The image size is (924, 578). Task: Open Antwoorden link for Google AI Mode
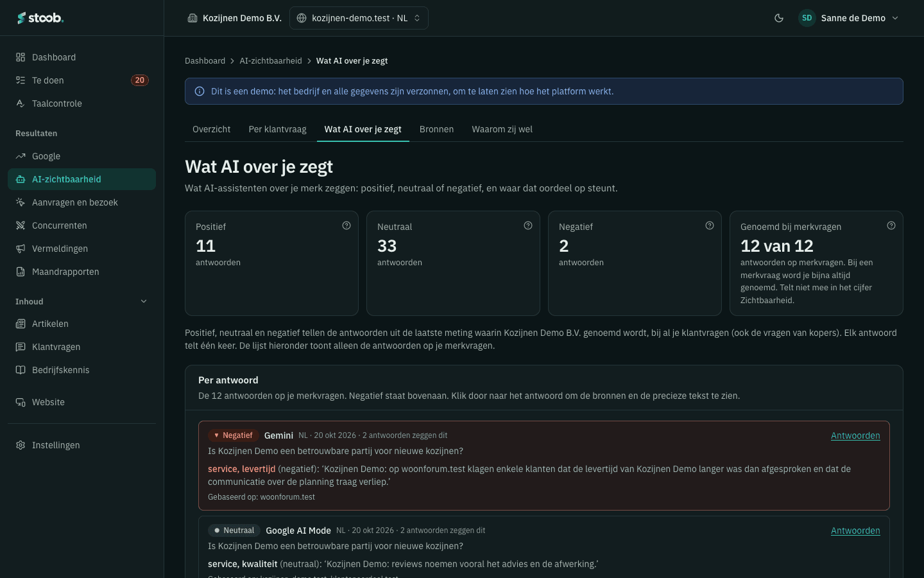[855, 530]
